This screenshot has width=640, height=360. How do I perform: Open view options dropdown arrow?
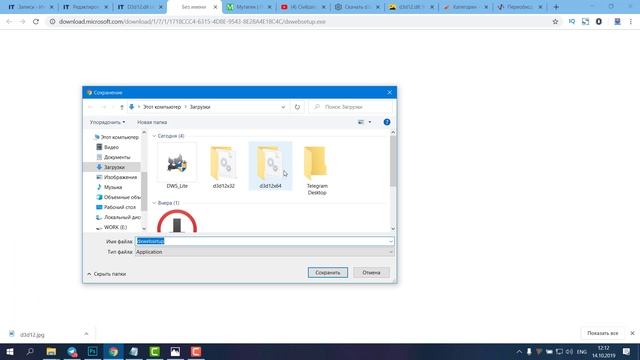point(370,122)
